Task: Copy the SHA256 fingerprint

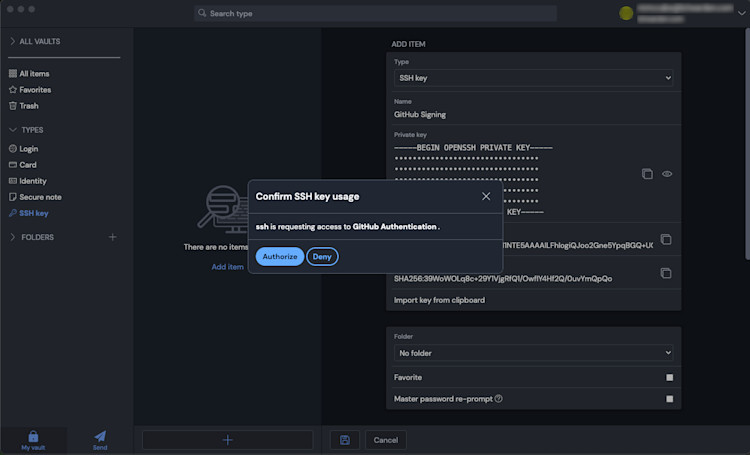Action: 666,273
